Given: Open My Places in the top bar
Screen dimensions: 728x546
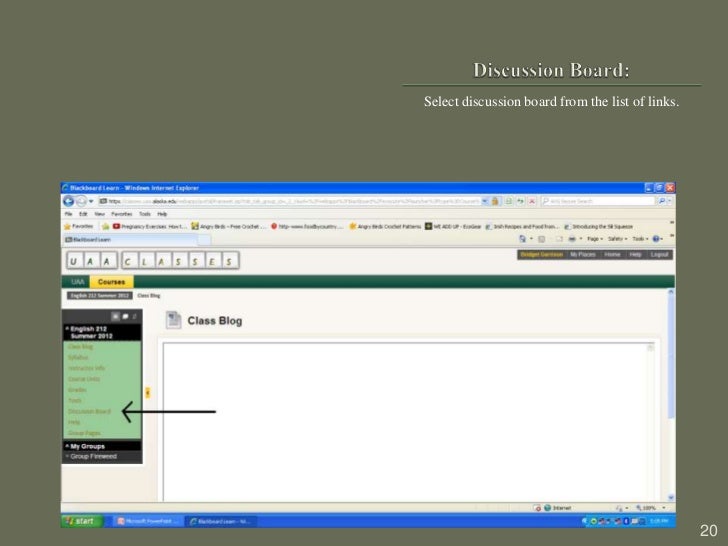Looking at the screenshot, I should click(x=583, y=254).
